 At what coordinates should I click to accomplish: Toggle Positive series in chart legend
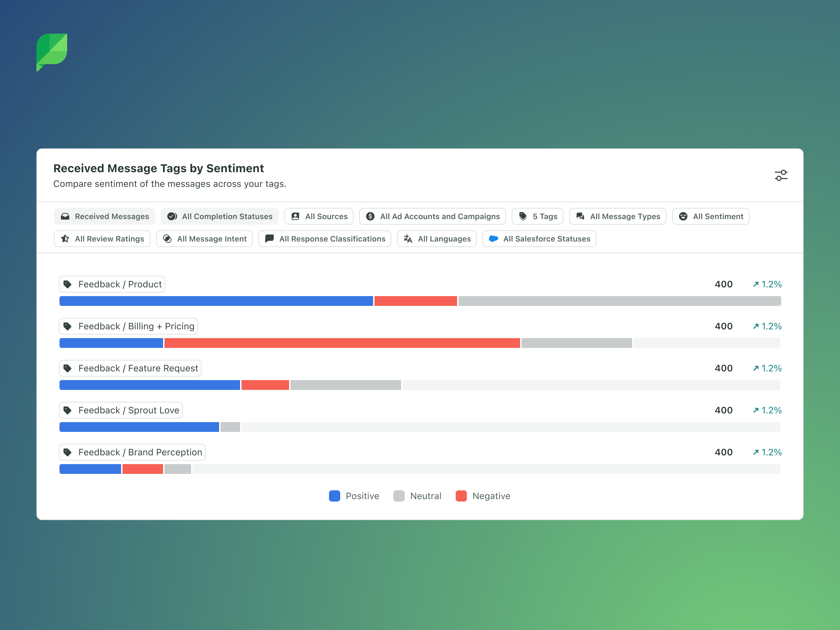point(354,496)
